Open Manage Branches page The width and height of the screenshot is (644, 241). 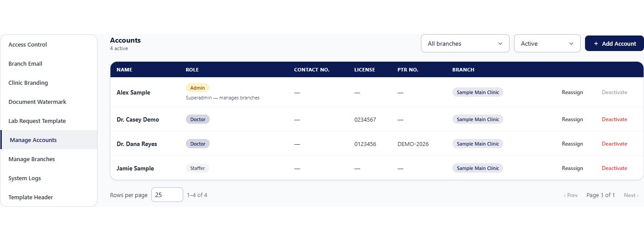pyautogui.click(x=49, y=159)
